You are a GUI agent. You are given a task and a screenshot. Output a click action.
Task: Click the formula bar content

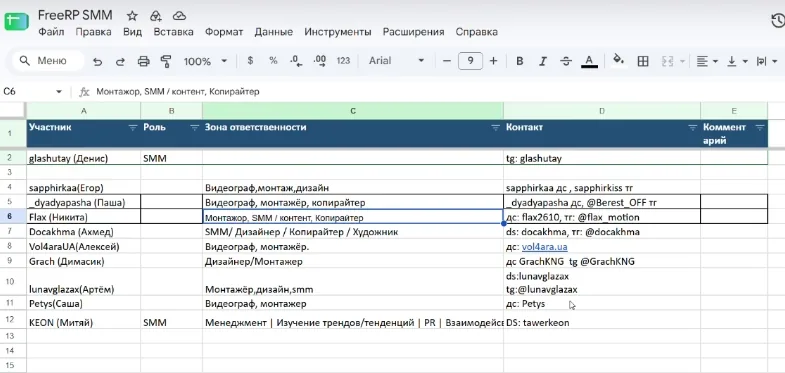[178, 92]
